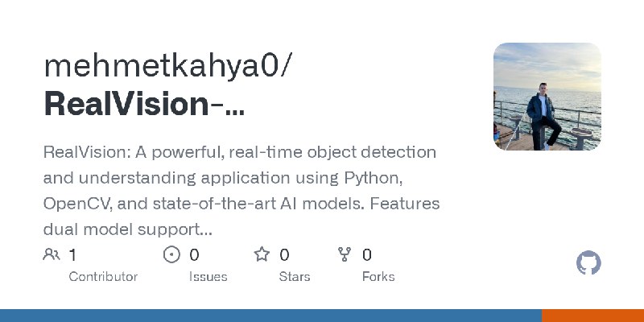Screen dimensions: 644x322
Task: Click the zero count beside issues icon
Action: point(194,255)
